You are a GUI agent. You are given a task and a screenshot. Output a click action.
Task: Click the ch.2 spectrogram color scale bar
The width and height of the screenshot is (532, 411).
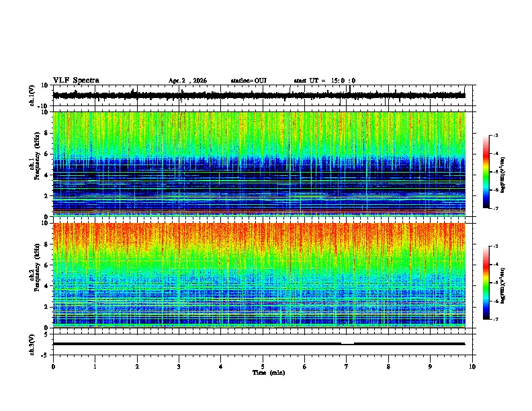[486, 283]
